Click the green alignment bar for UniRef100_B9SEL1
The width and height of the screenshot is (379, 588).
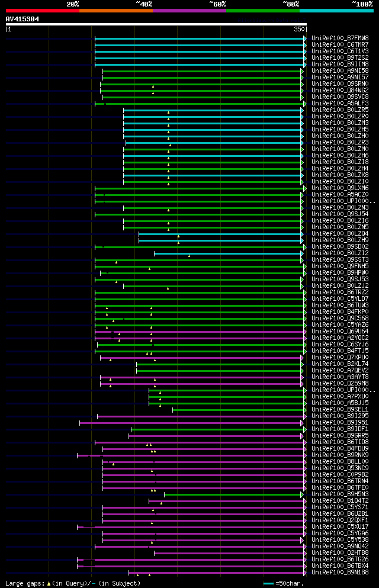(239, 410)
